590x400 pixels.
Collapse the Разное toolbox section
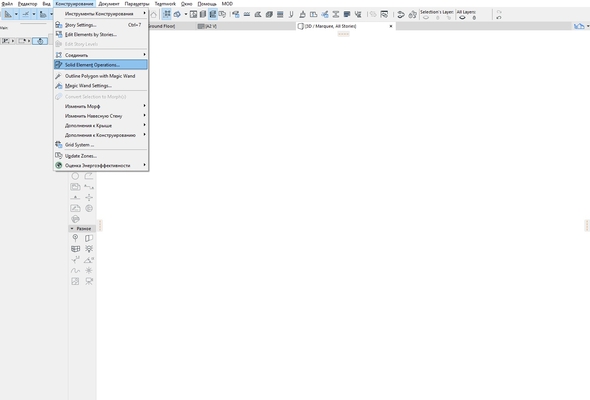pos(72,228)
